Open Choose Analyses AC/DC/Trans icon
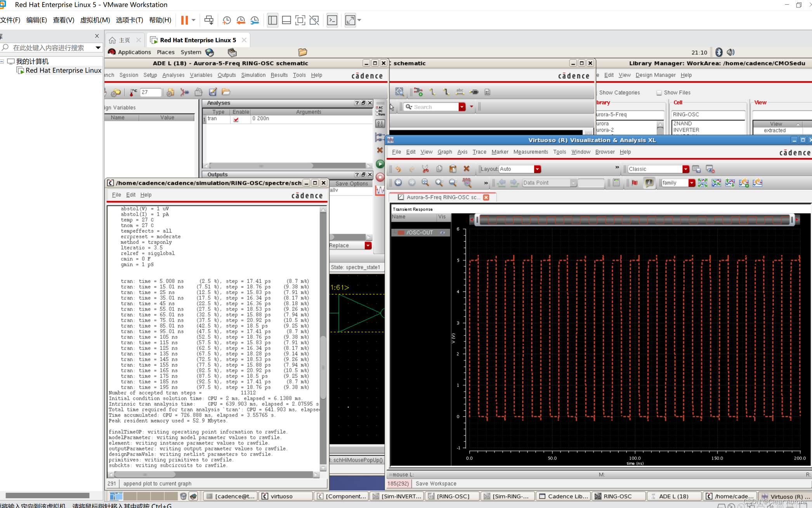812x508 pixels. click(x=380, y=111)
